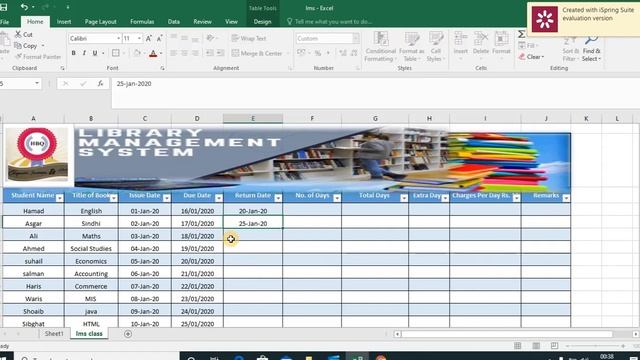Open Remarks filter dropdown
The width and height of the screenshot is (640, 360).
(566, 198)
